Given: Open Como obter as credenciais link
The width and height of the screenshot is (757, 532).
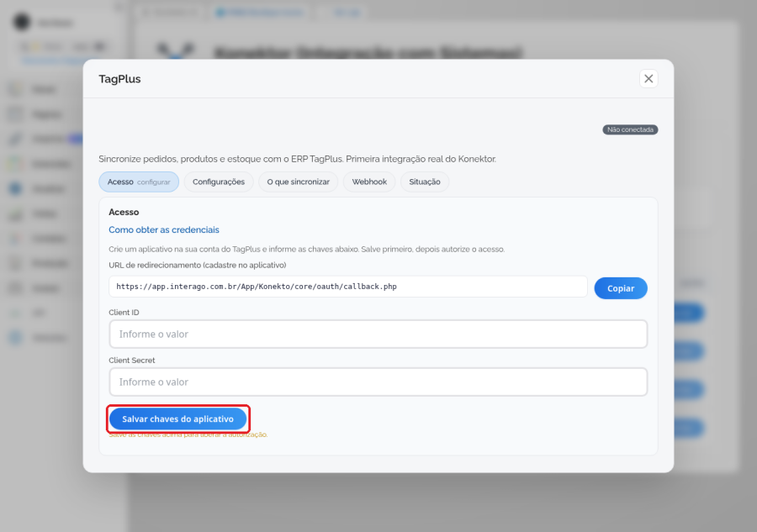Looking at the screenshot, I should [x=164, y=229].
